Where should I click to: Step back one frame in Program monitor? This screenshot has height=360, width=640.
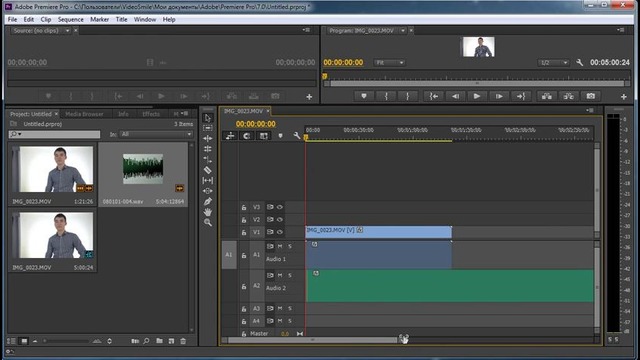click(455, 96)
